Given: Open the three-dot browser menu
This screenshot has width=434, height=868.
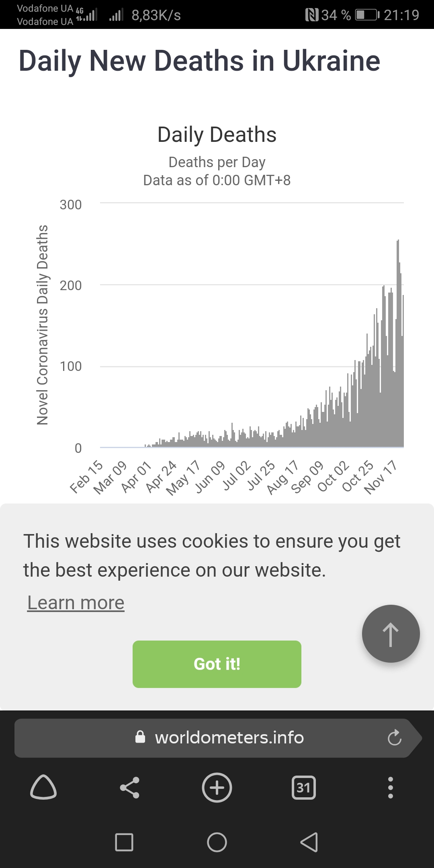Looking at the screenshot, I should point(390,787).
